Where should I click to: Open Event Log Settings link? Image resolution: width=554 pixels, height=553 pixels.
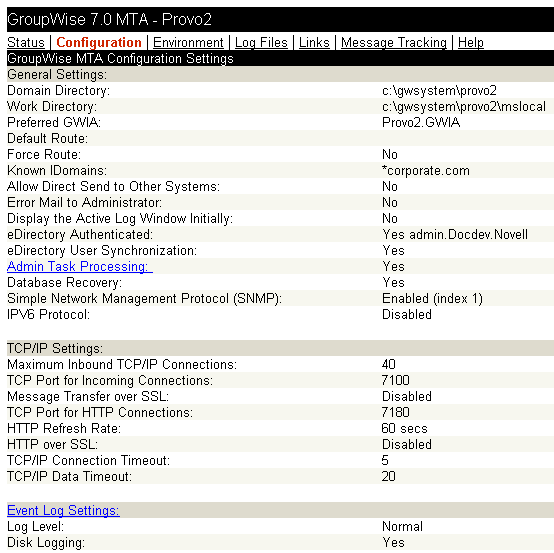click(x=63, y=510)
